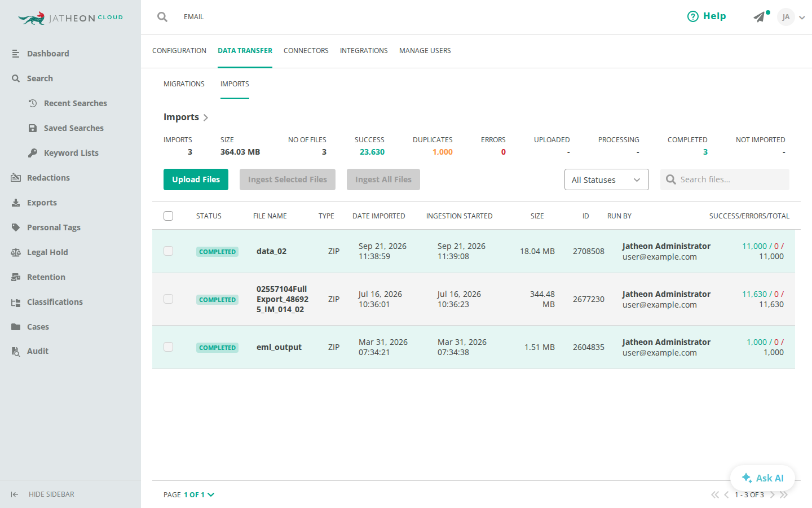The height and width of the screenshot is (508, 812).
Task: Open Dashboard from the sidebar
Action: click(x=48, y=54)
